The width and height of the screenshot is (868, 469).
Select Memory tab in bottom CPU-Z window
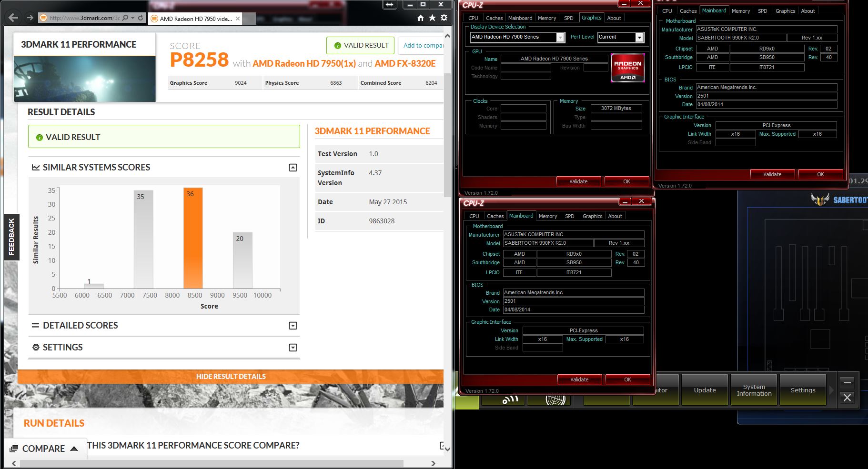point(547,216)
